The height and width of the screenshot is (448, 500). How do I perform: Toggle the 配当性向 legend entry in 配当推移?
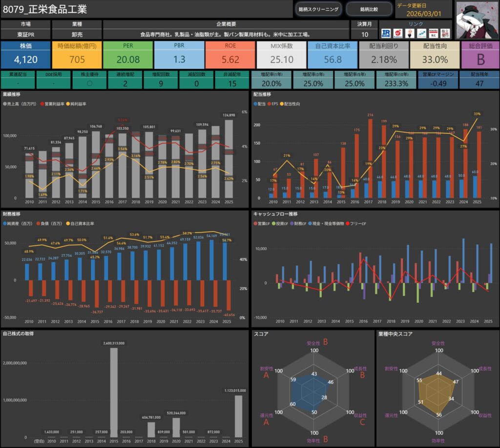[x=294, y=104]
